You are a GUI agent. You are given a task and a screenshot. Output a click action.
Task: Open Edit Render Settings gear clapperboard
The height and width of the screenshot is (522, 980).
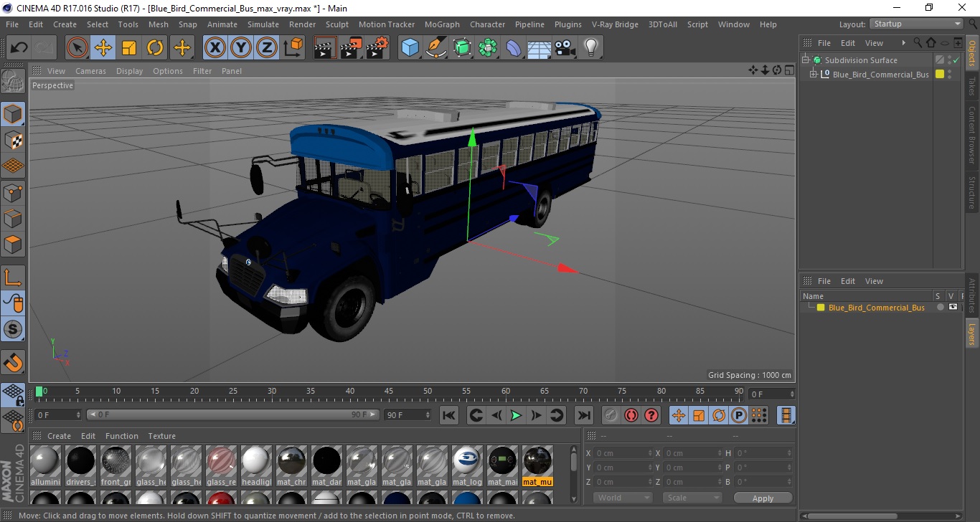click(x=377, y=48)
